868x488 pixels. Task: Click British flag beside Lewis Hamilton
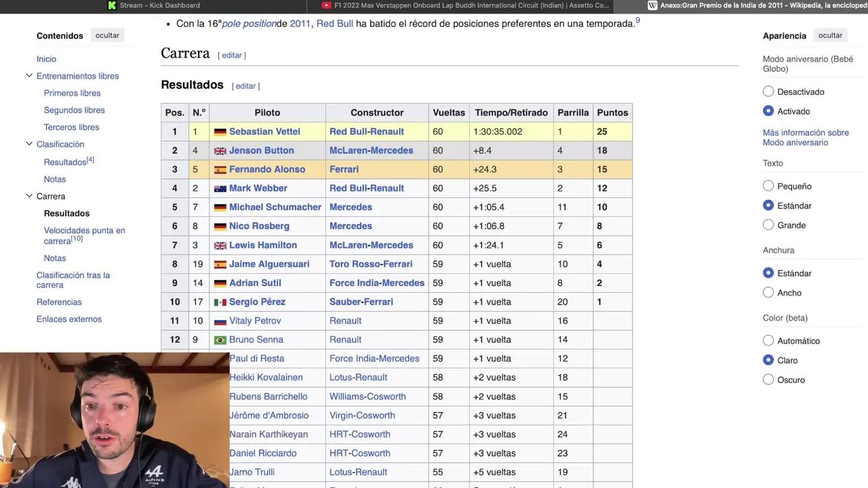tap(220, 245)
